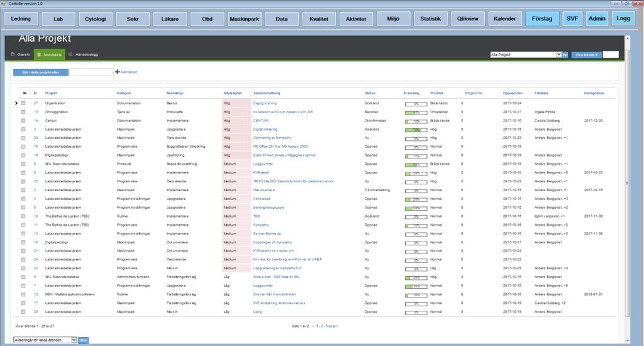Click the progress bar in the Ombyggnation row
Screen dimensions: 644x346
point(416,112)
